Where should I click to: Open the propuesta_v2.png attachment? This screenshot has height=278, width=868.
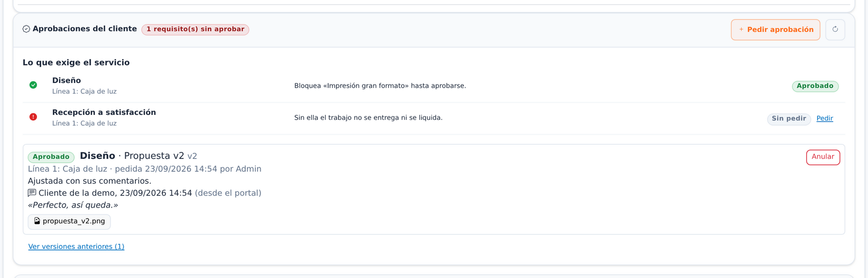tap(69, 222)
